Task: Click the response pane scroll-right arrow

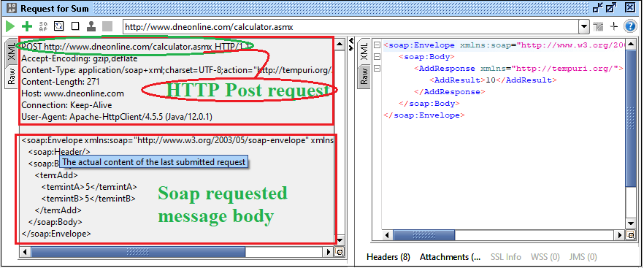Action: coord(620,235)
